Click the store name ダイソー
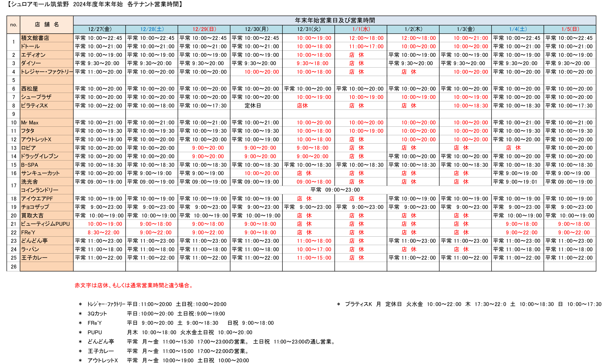The width and height of the screenshot is (606, 364). click(x=31, y=63)
